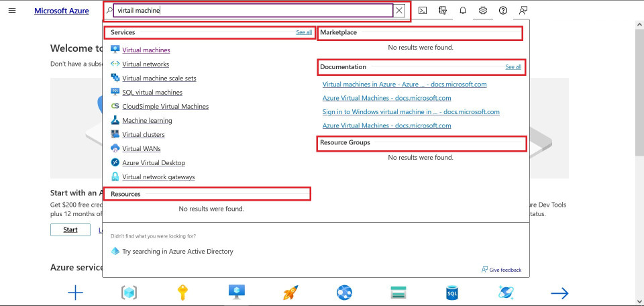The image size is (644, 306).
Task: Select Virtual networks in the Services results
Action: click(145, 64)
